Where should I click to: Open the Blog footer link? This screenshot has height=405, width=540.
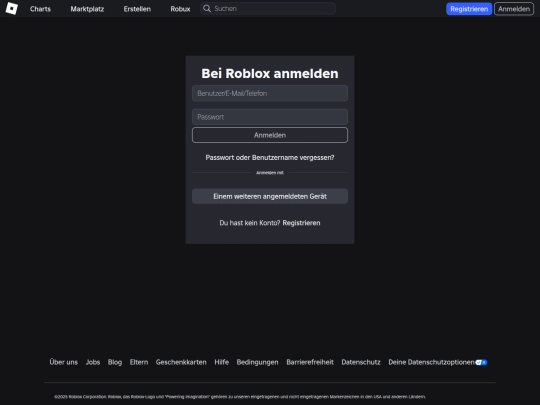pyautogui.click(x=115, y=362)
